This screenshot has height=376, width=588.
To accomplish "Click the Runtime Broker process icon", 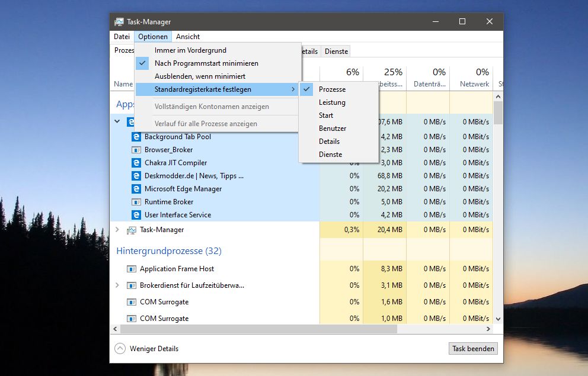I will pos(136,202).
